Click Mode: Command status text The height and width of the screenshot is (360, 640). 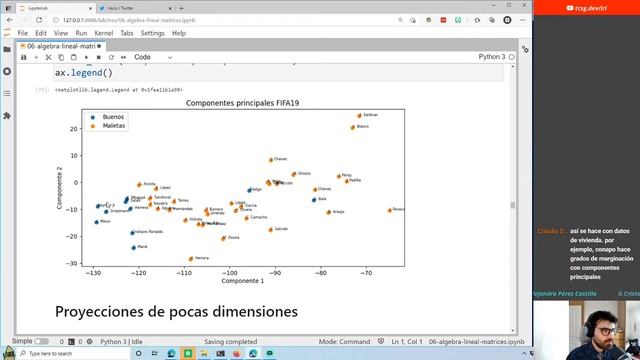[x=344, y=342]
